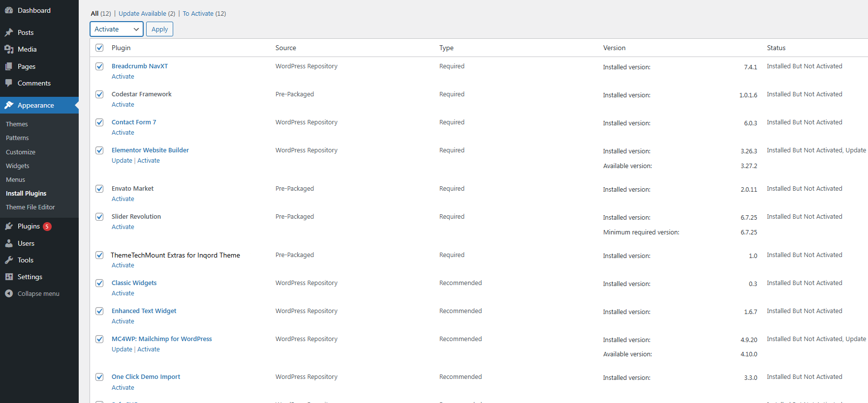868x403 pixels.
Task: Open Install Plugins submenu item
Action: 26,194
